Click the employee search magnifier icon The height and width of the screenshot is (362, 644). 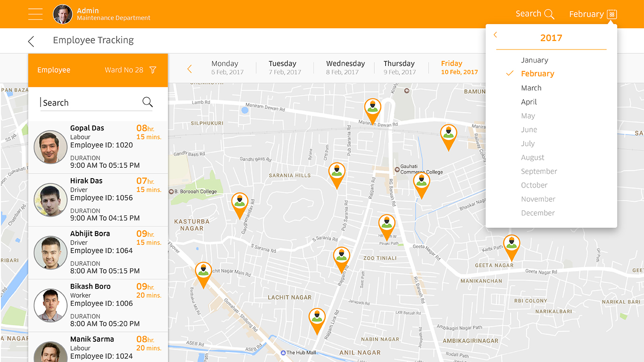(x=148, y=102)
